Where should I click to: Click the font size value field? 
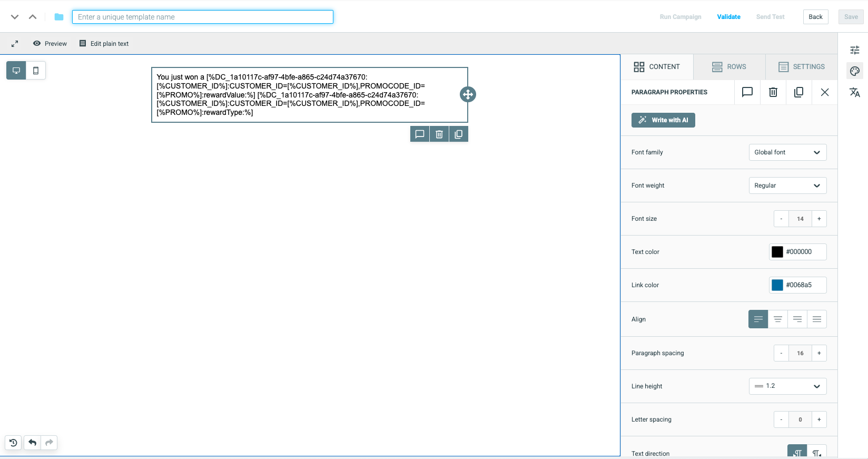point(800,219)
